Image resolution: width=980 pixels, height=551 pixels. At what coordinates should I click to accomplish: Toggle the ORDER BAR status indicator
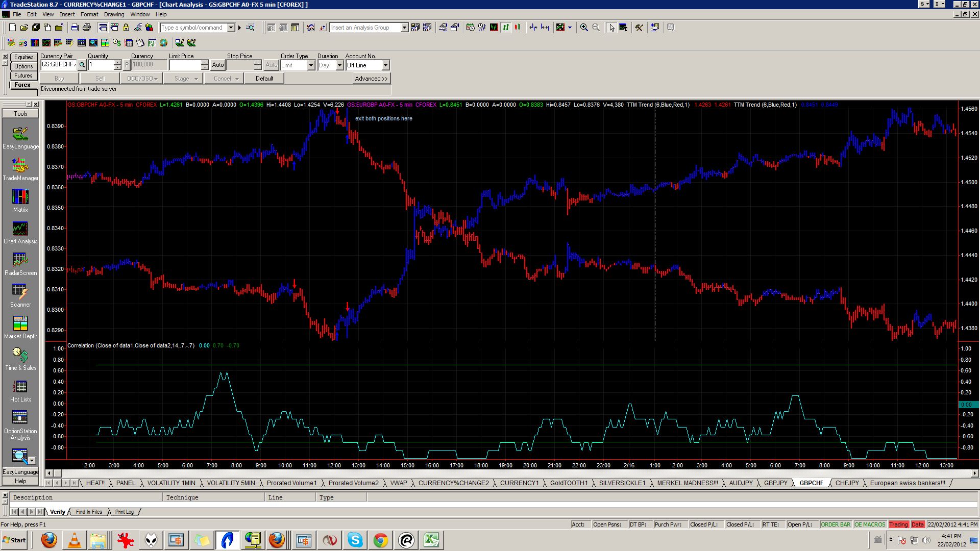(x=836, y=524)
